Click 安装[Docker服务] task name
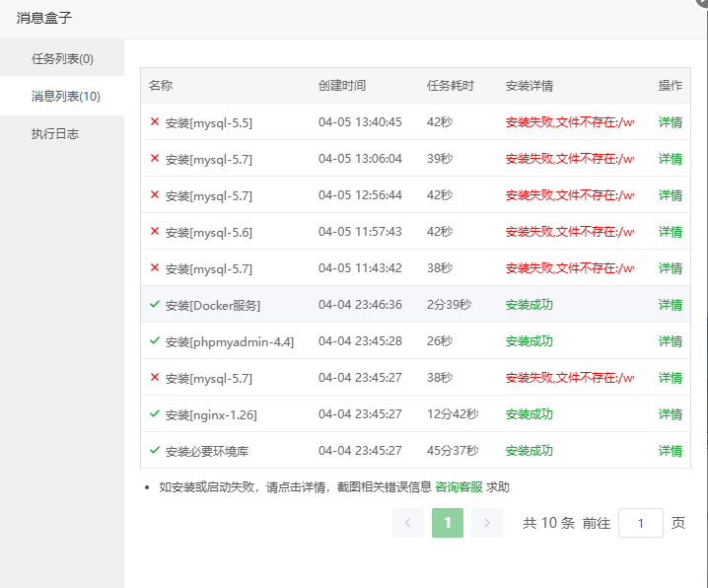The height and width of the screenshot is (588, 708). tap(213, 306)
